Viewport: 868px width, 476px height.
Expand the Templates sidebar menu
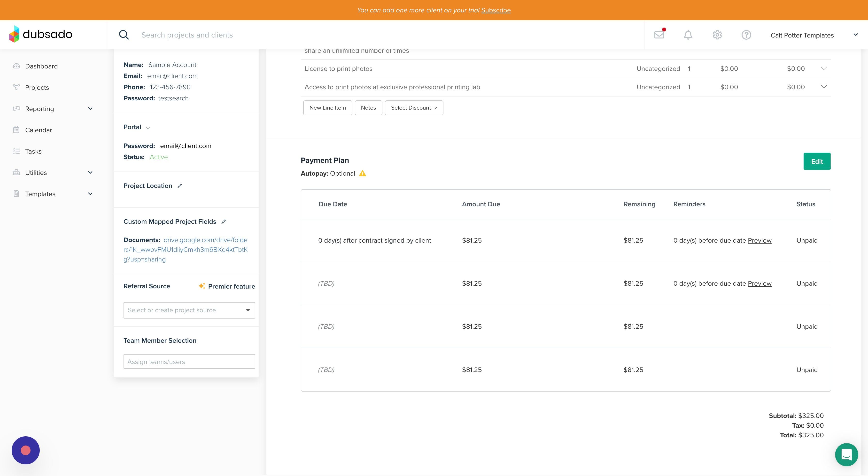(x=52, y=194)
